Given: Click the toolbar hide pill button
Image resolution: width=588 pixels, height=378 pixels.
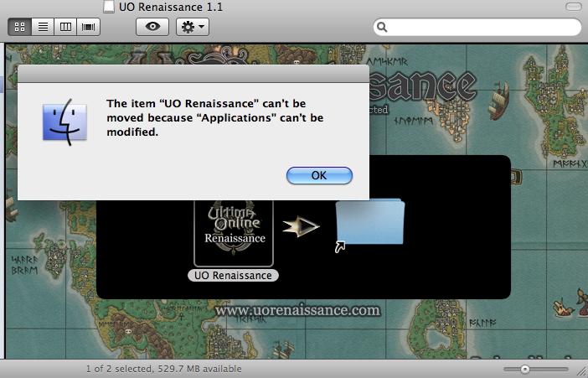Looking at the screenshot, I should [573, 7].
